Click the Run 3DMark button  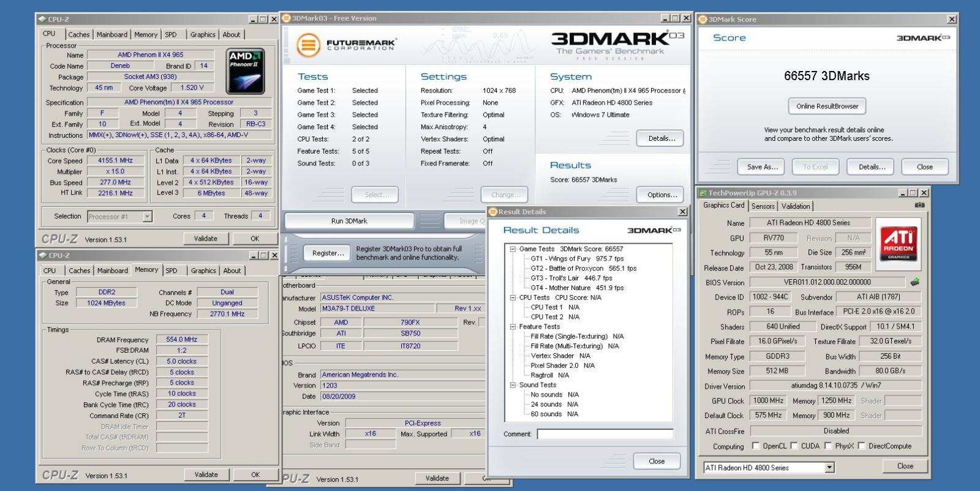[349, 221]
